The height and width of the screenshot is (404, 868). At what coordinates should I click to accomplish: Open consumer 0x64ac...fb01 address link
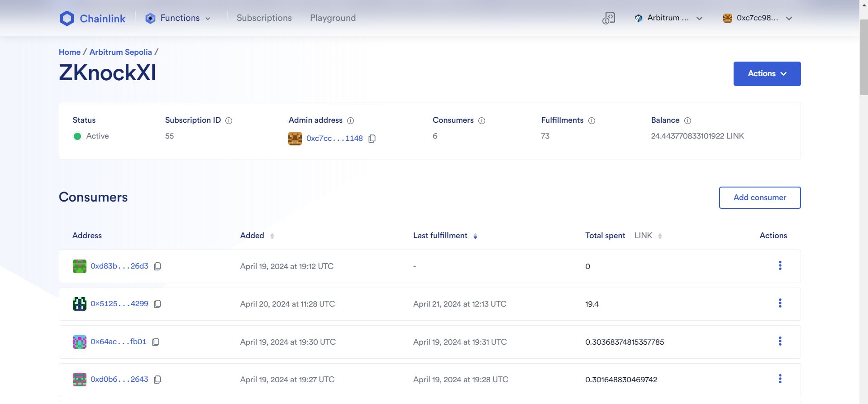[x=119, y=342]
